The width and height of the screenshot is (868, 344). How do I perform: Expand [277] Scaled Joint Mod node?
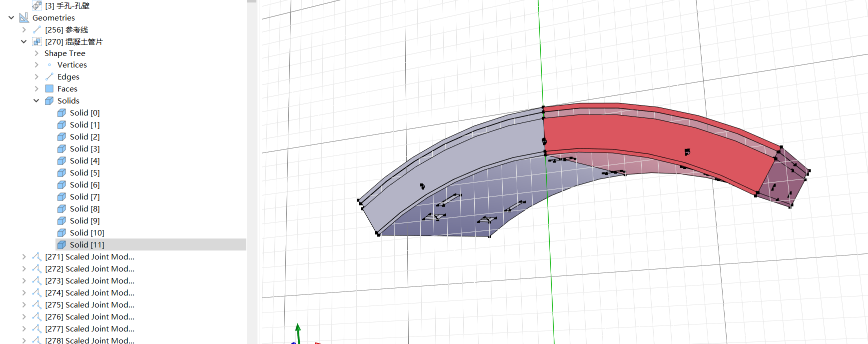click(x=24, y=328)
